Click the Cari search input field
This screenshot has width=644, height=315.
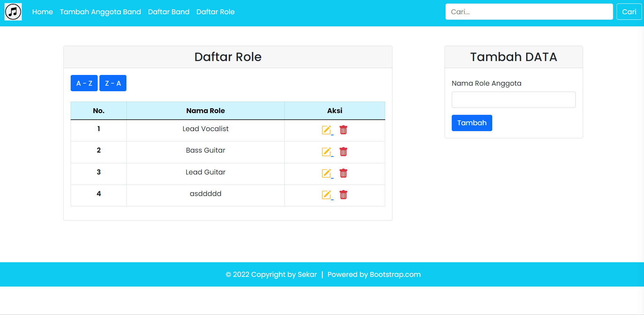point(529,11)
